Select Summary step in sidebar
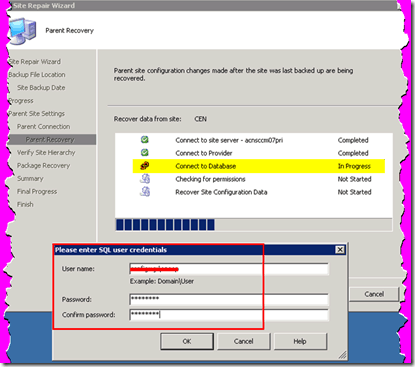The image size is (415, 367). coord(30,179)
